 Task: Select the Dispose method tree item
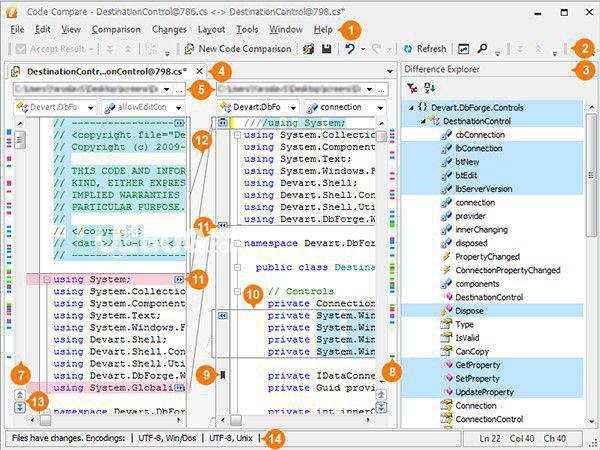(x=469, y=311)
